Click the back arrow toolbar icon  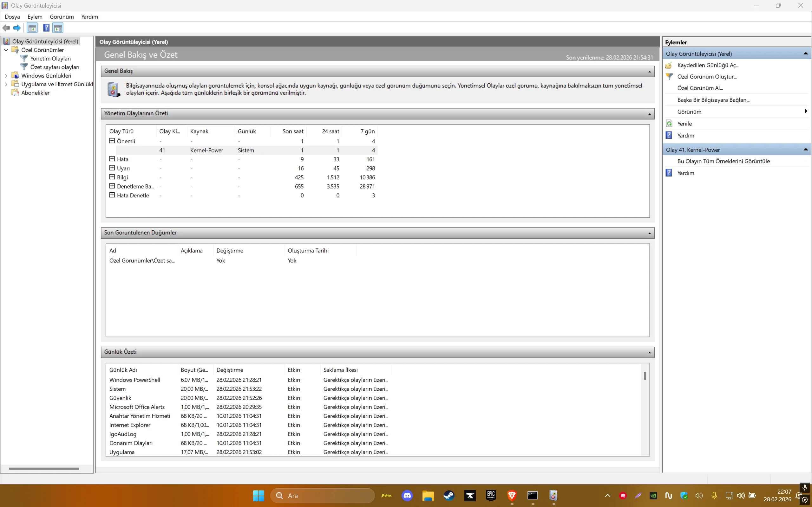(x=6, y=28)
